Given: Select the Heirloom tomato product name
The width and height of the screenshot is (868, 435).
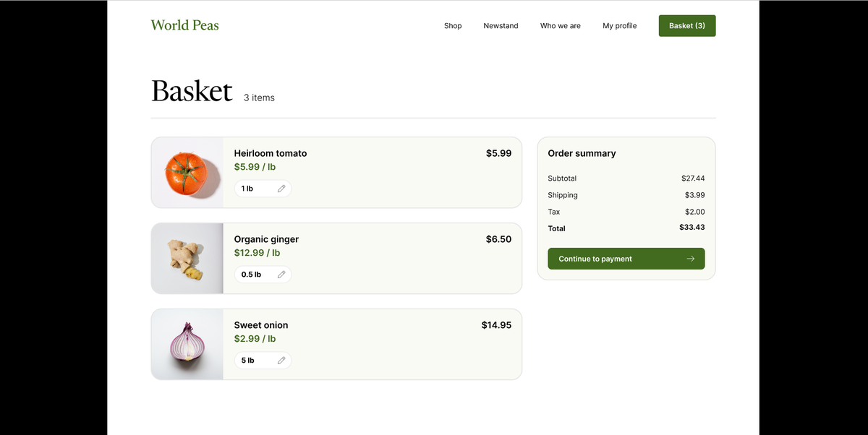Looking at the screenshot, I should [x=271, y=153].
